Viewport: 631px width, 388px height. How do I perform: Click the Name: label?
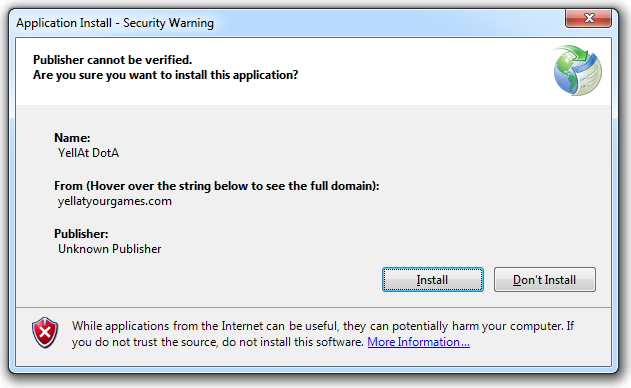(72, 138)
